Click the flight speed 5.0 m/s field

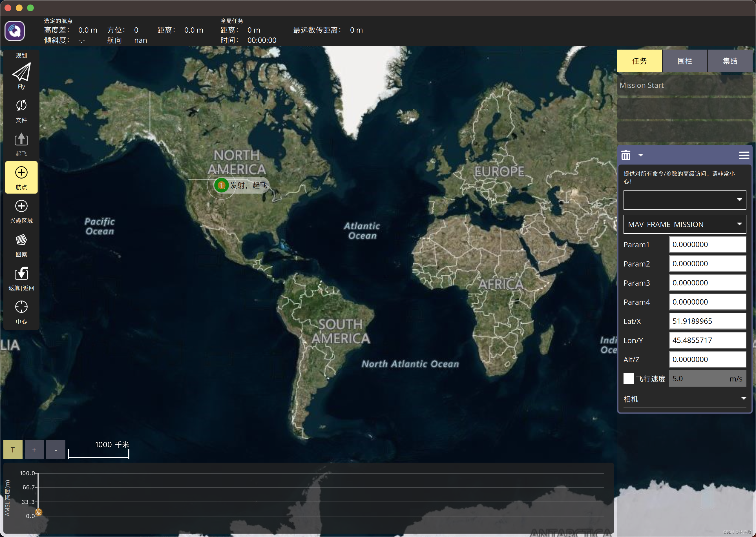(x=707, y=379)
